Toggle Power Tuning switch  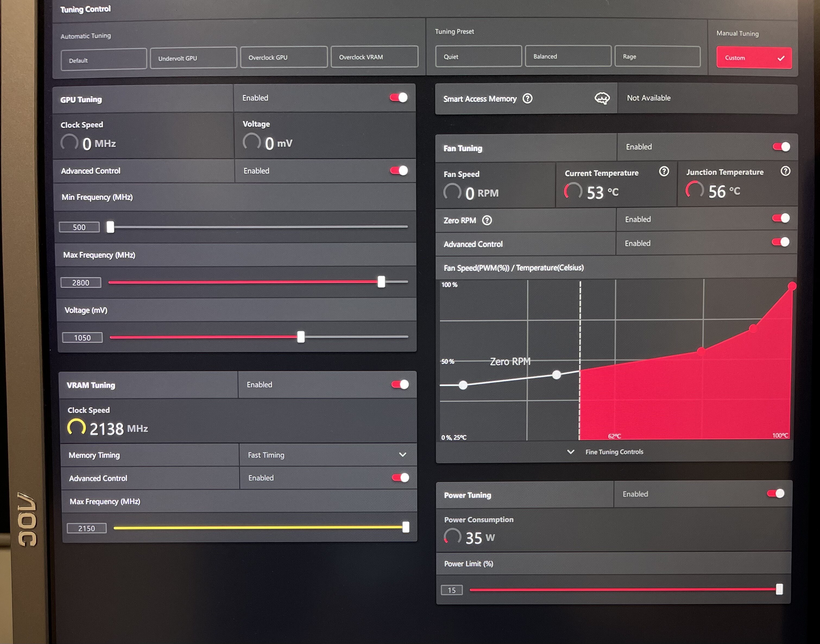[776, 493]
